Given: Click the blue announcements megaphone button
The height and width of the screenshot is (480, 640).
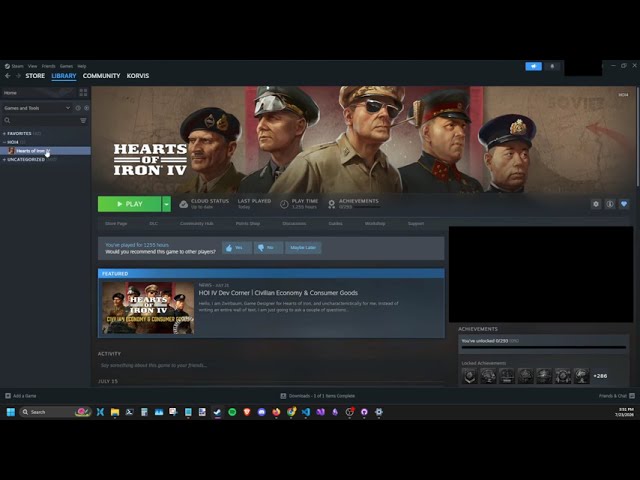Looking at the screenshot, I should (533, 66).
